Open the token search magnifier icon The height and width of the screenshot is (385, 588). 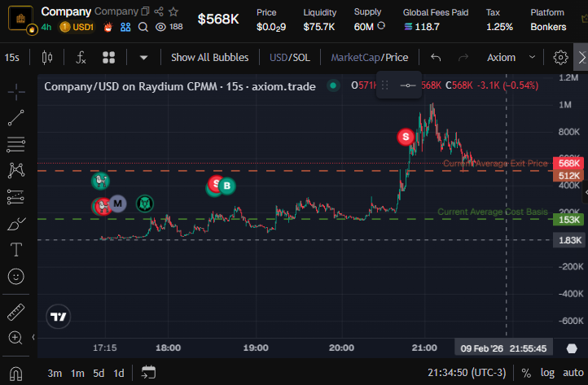pos(143,27)
